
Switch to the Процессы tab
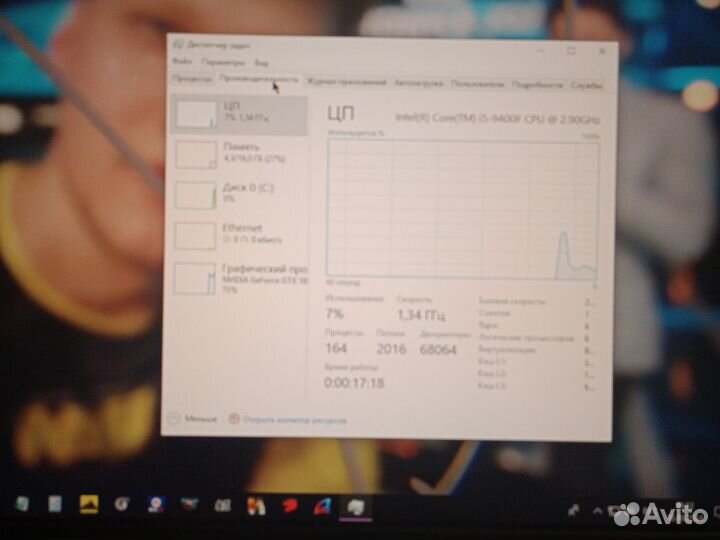click(x=192, y=79)
